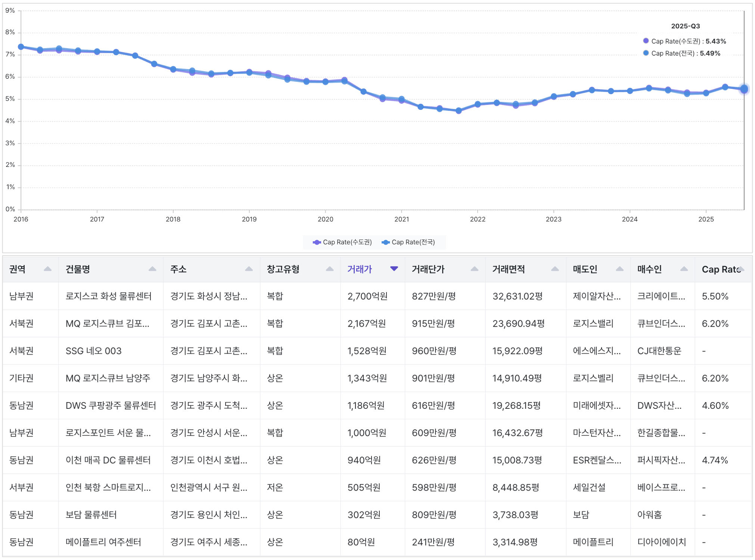
Task: Toggle 거래가 descending sort arrow
Action: point(394,269)
